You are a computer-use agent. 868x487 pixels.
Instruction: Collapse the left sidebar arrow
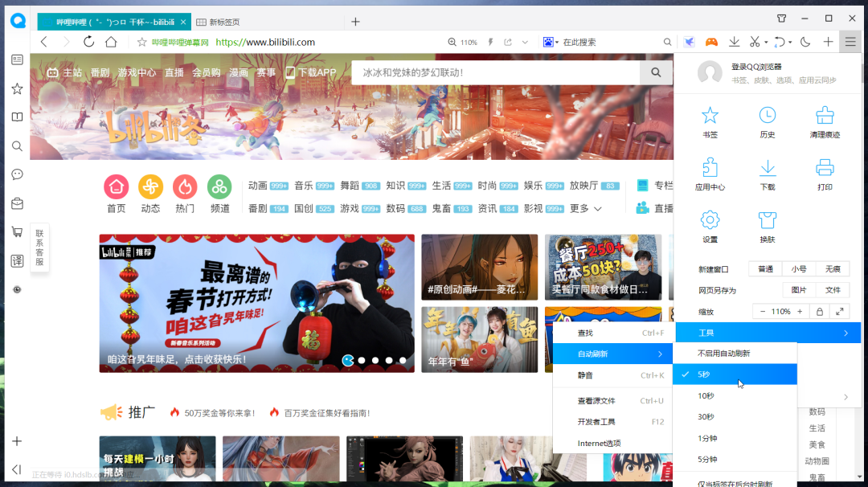tap(17, 470)
